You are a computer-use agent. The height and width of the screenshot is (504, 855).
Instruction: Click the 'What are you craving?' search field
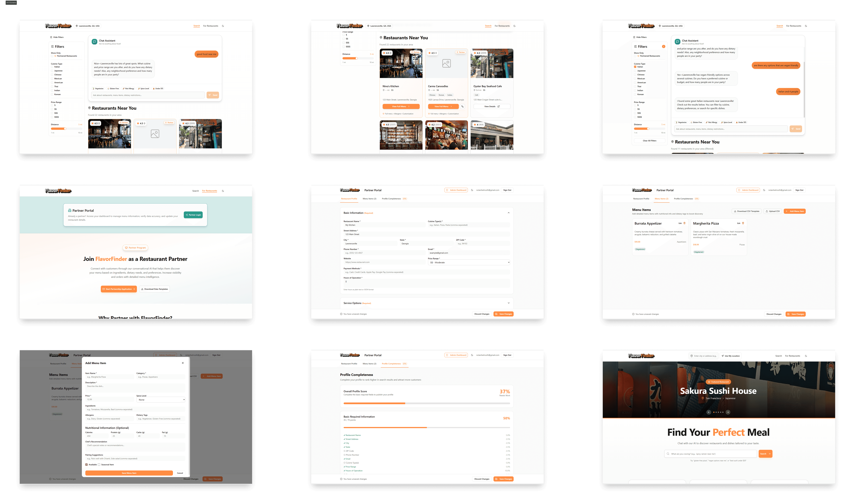[x=711, y=454]
